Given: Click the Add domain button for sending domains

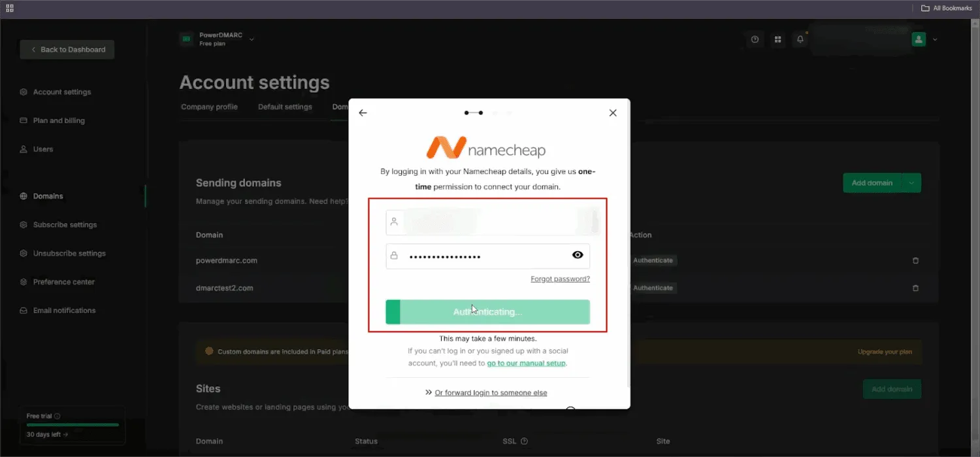Looking at the screenshot, I should click(x=872, y=183).
